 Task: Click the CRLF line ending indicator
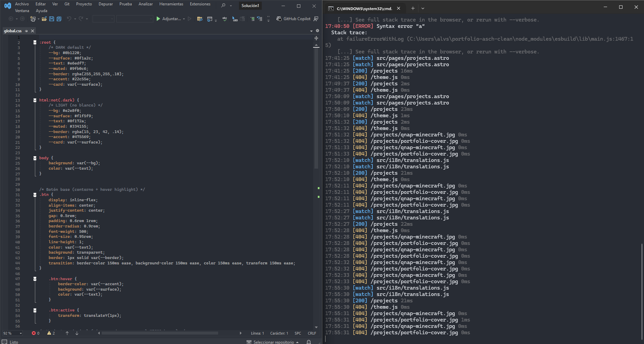312,333
